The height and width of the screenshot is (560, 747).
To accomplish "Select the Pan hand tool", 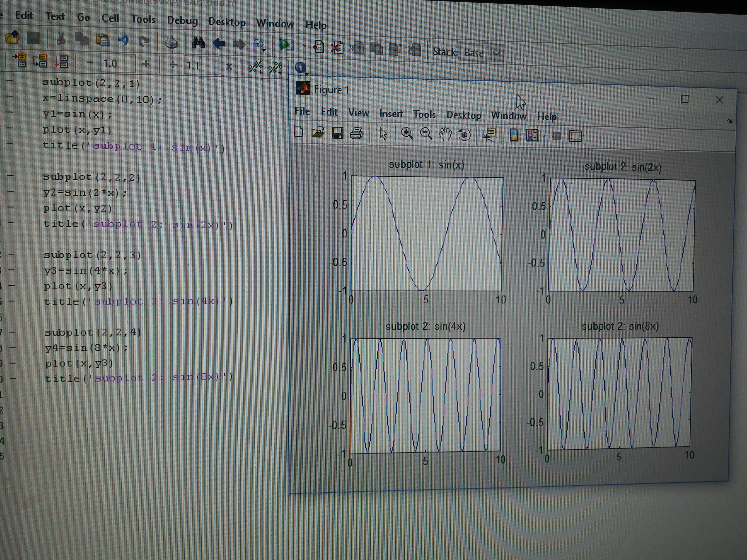I will click(x=445, y=134).
